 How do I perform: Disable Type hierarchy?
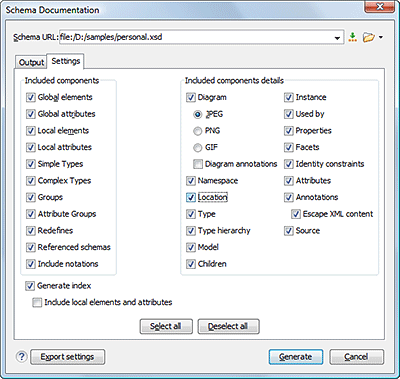click(191, 231)
